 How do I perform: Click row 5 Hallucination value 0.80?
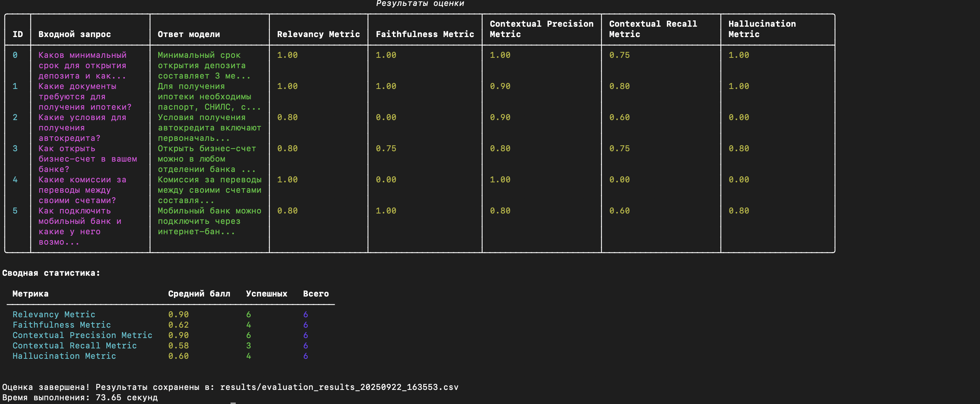point(738,211)
